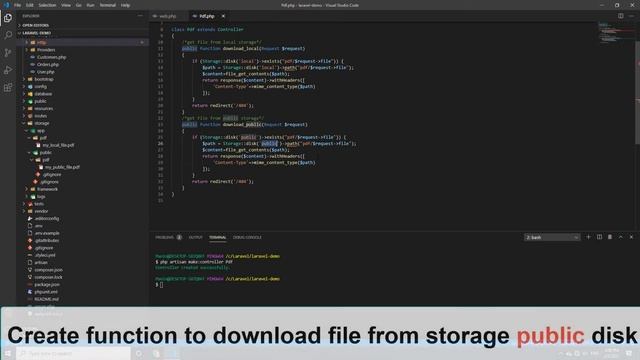Open the Run and Debug view

click(x=8, y=70)
